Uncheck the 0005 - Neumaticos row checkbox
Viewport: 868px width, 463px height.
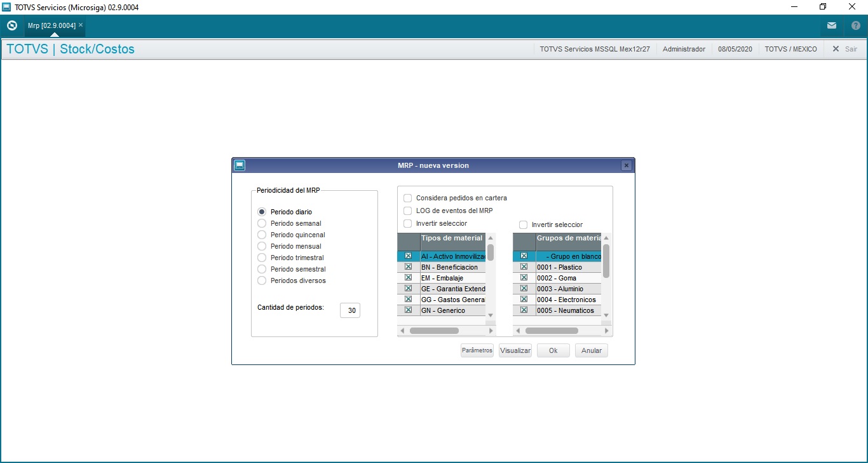coord(524,310)
